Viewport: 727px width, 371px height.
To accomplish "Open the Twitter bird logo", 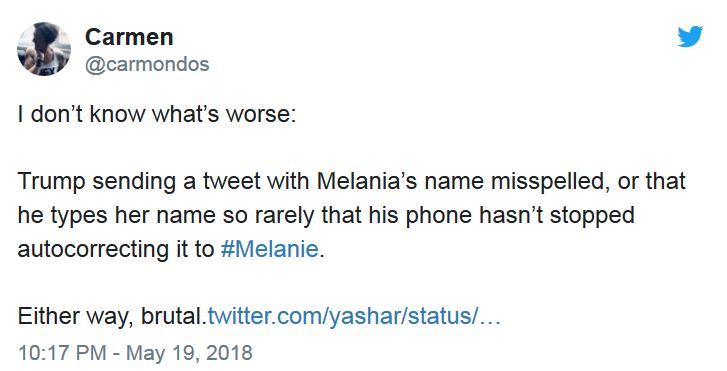I will tap(690, 37).
